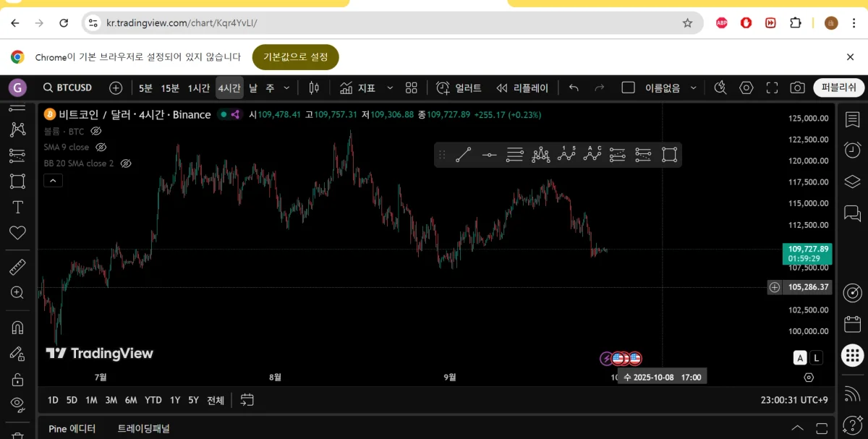Open the alerts panel alarm clock icon
This screenshot has width=868, height=439.
(852, 150)
